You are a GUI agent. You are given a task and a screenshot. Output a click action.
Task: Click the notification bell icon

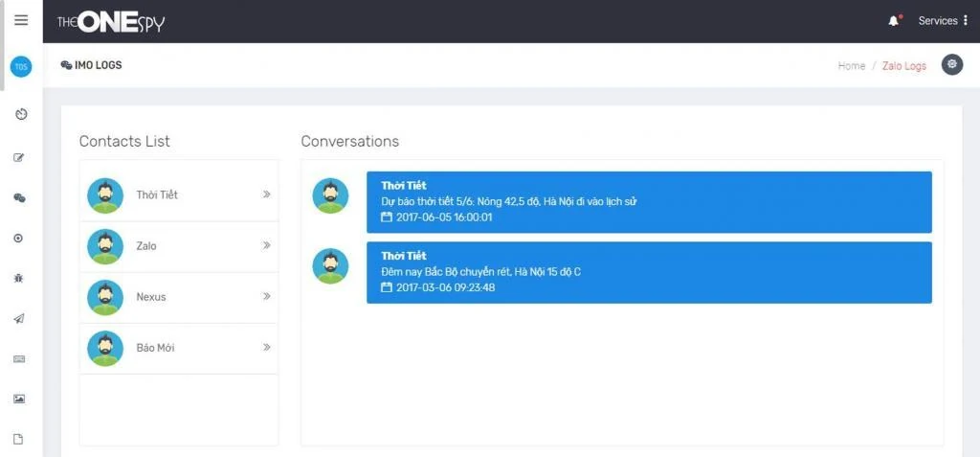[894, 21]
